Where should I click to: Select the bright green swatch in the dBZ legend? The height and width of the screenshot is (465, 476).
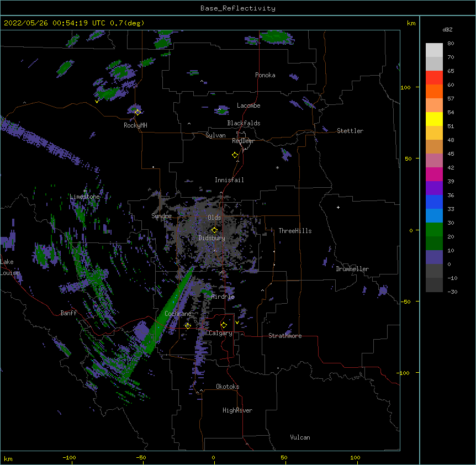point(434,230)
